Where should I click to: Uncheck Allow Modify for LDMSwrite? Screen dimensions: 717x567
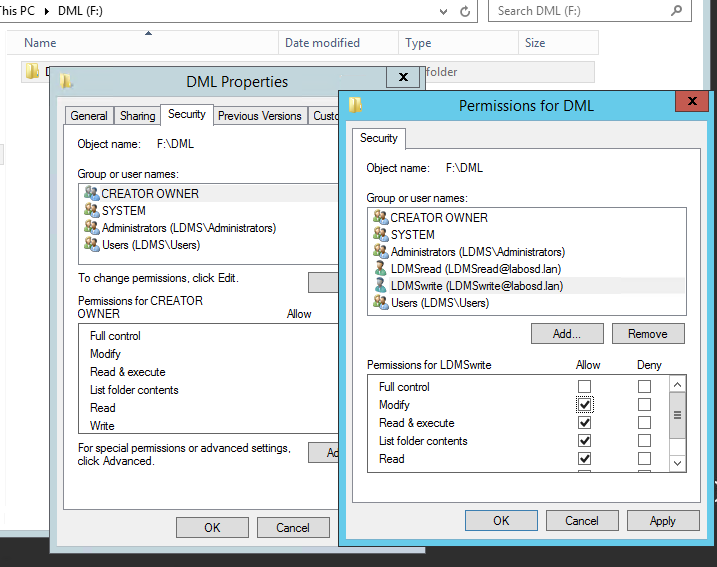tap(585, 405)
